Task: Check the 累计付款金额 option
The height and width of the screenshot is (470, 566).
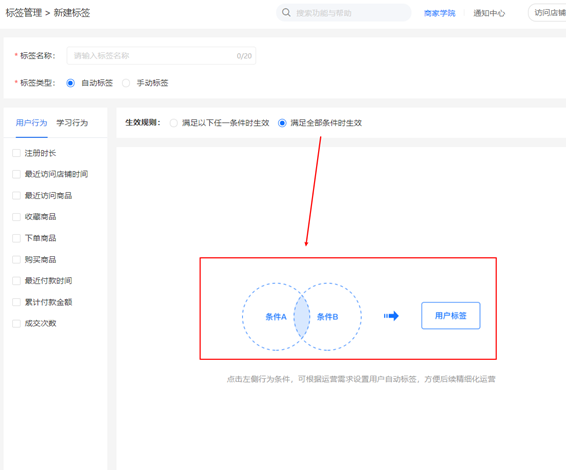Action: [16, 302]
